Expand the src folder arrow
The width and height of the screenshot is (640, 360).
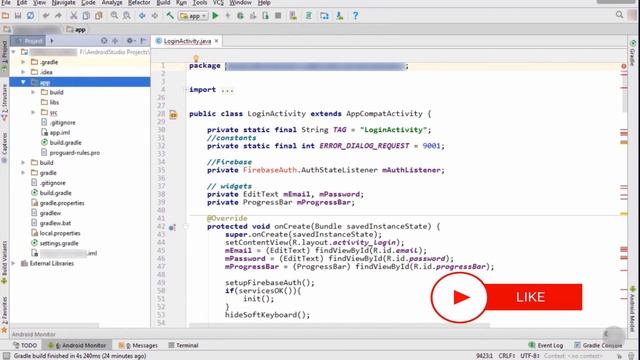[33, 112]
